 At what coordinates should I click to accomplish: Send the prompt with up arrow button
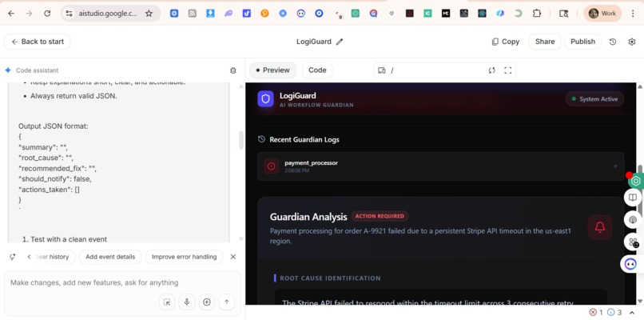(x=226, y=302)
